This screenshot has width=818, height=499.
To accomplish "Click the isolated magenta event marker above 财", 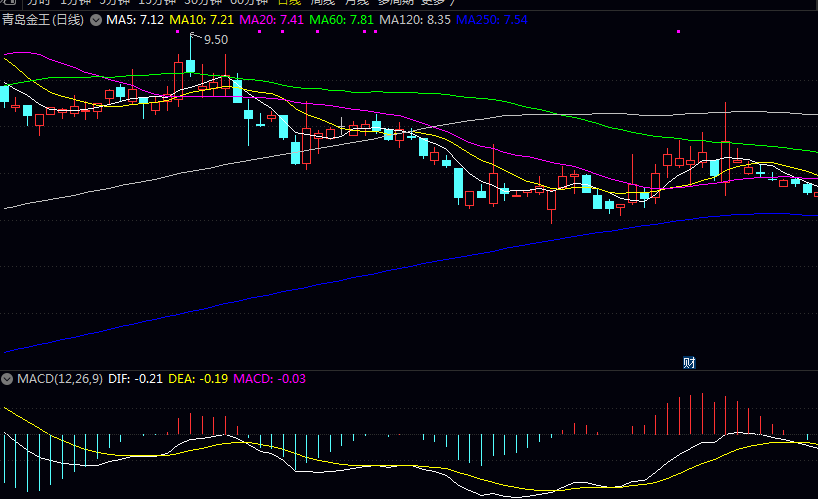I will click(678, 32).
